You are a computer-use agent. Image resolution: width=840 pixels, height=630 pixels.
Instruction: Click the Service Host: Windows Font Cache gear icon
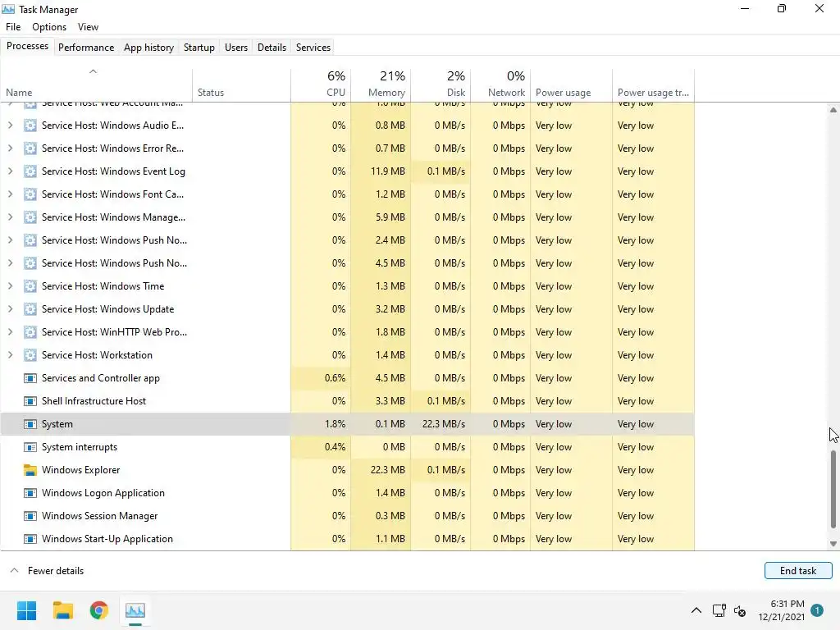click(30, 194)
